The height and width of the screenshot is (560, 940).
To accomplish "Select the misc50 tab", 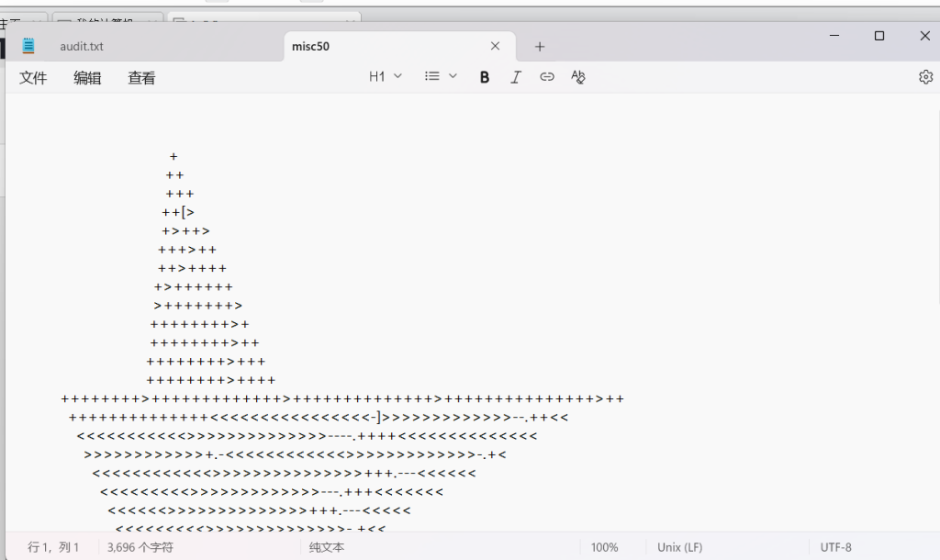I will click(x=367, y=46).
